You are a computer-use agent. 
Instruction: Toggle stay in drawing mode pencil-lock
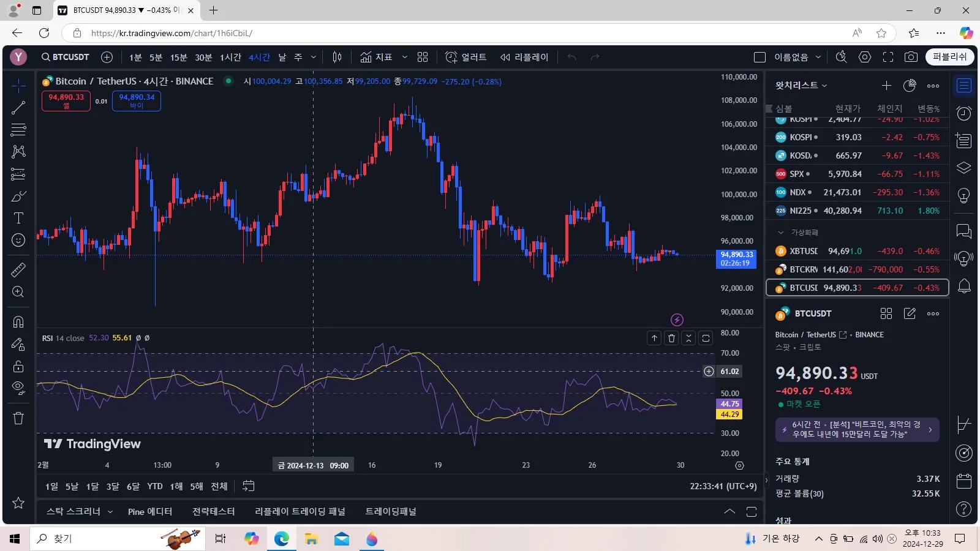(x=18, y=344)
